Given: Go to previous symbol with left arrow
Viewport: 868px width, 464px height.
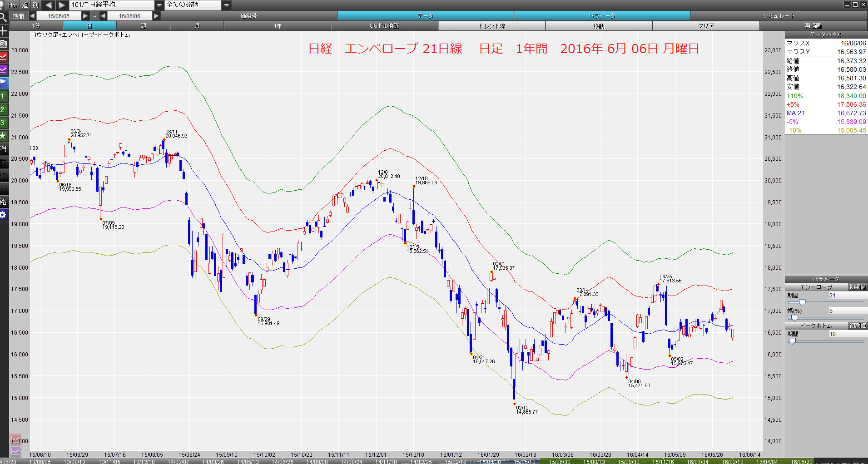Looking at the screenshot, I should click(49, 5).
